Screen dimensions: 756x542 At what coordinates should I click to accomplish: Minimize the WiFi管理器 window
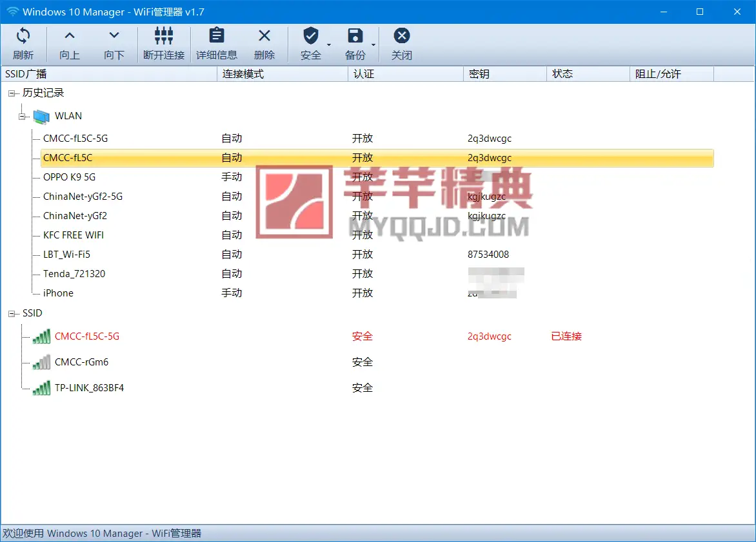663,12
